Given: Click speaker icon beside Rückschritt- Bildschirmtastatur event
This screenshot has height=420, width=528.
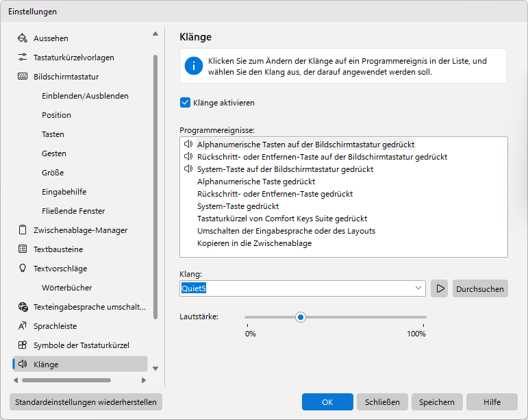Looking at the screenshot, I should click(x=188, y=156).
